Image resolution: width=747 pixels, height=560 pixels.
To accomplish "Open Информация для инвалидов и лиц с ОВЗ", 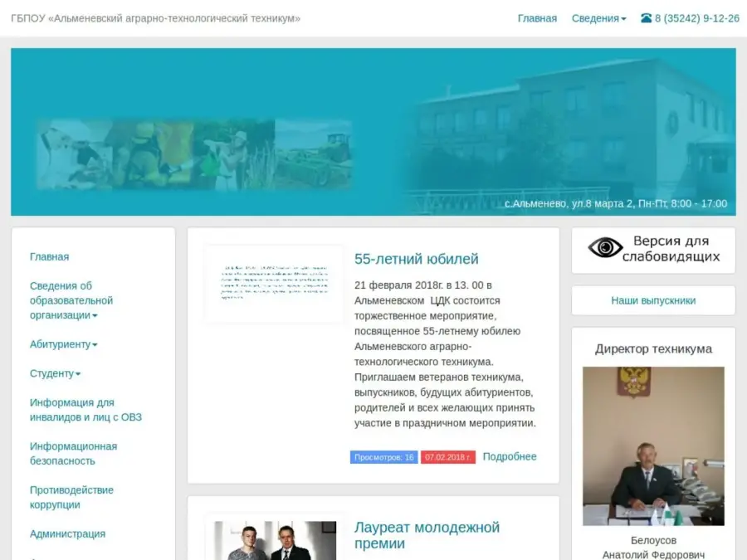I will (x=85, y=410).
